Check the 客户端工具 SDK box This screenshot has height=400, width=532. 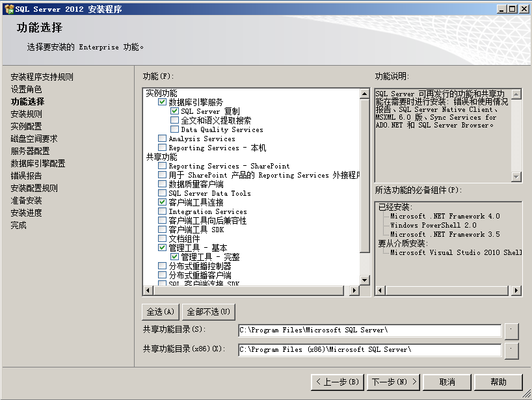click(x=162, y=230)
